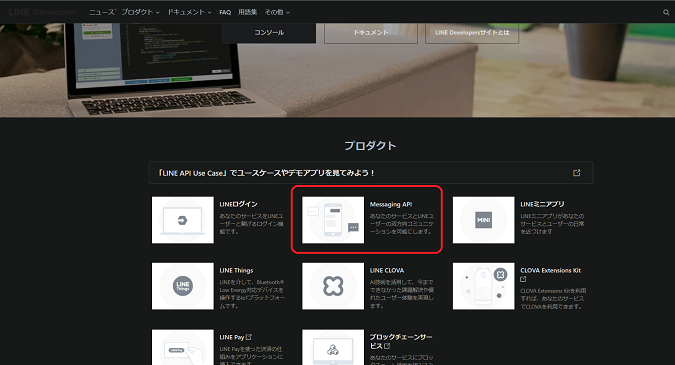The width and height of the screenshot is (675, 365).
Task: Open the LINE Things product title
Action: pos(236,270)
